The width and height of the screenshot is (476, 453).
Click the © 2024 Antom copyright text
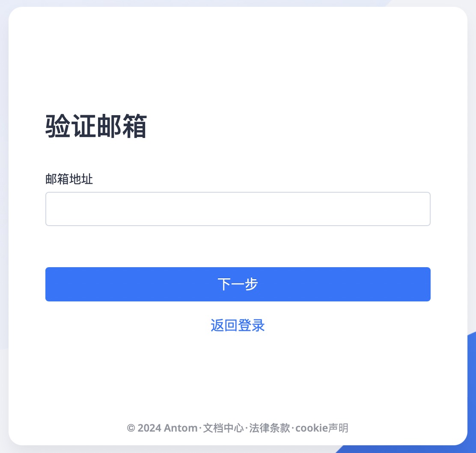[x=162, y=428]
